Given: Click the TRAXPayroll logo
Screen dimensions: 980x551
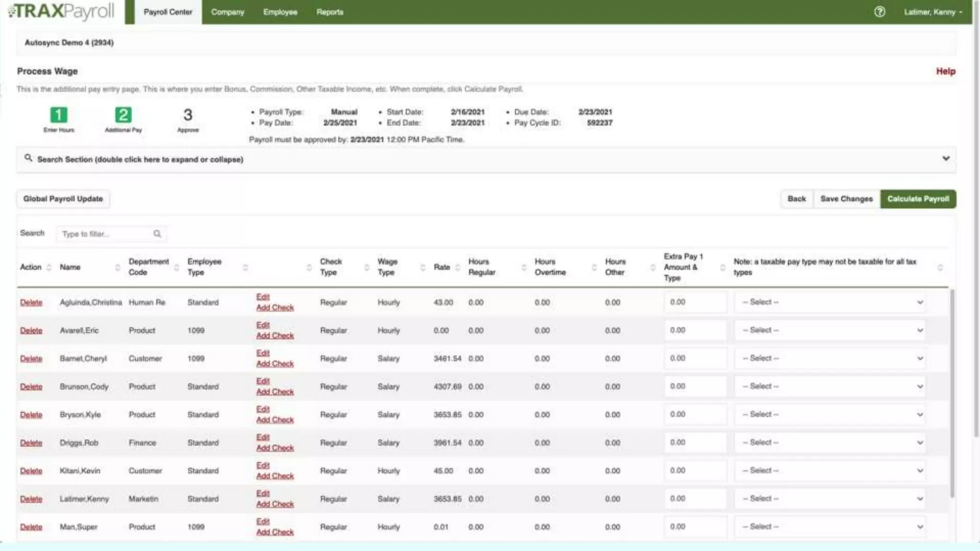Looking at the screenshot, I should (62, 11).
